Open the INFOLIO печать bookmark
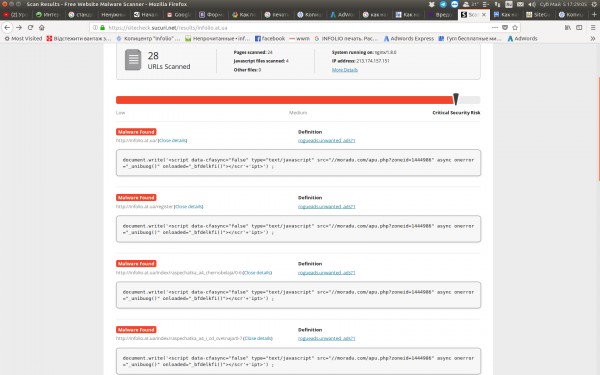600x375 pixels. 346,38
